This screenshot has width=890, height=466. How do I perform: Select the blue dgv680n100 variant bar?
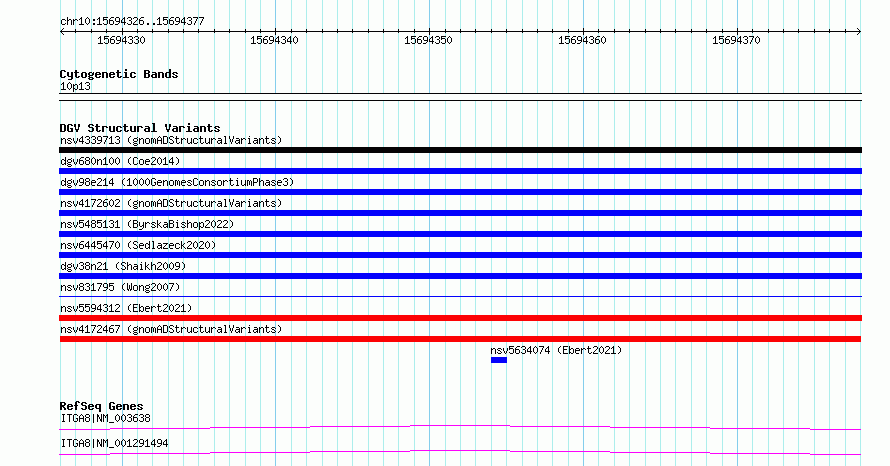tap(460, 171)
